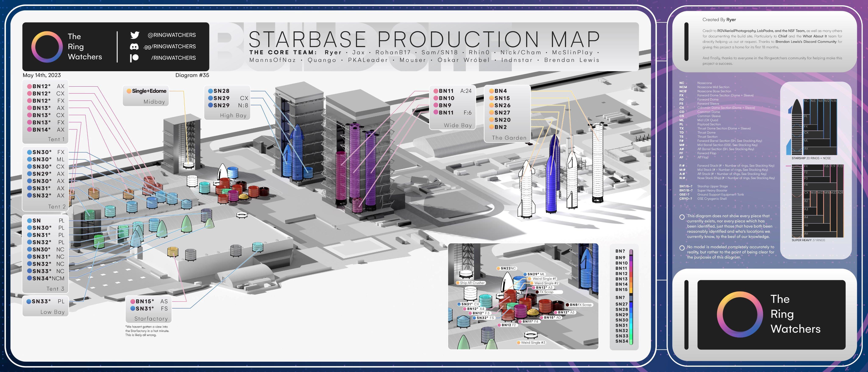
Task: Click the dark dot beside BN8 FX Scrap
Action: coord(567,305)
